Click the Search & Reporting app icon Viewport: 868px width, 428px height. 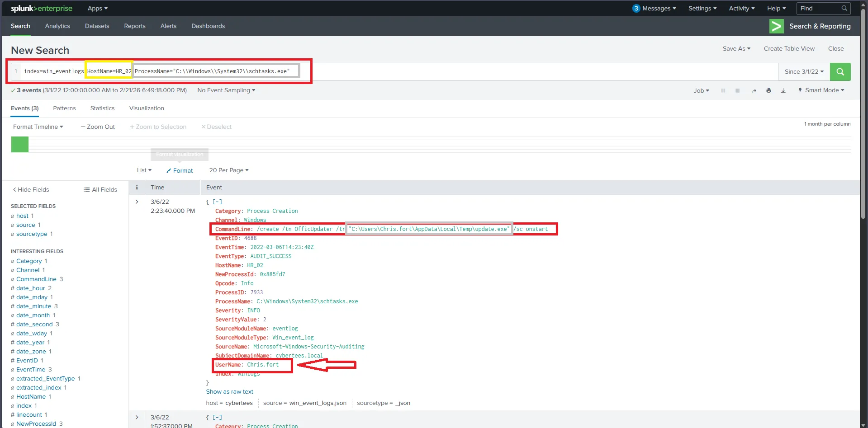pyautogui.click(x=776, y=26)
